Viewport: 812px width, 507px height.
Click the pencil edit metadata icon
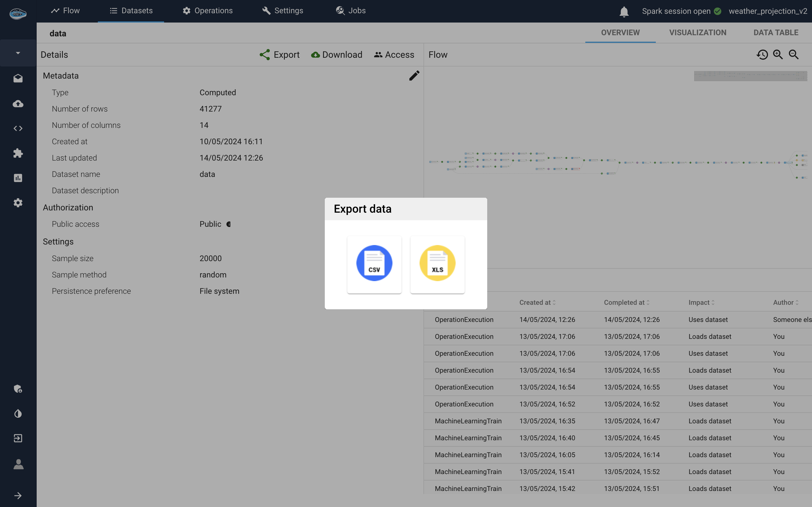coord(414,75)
